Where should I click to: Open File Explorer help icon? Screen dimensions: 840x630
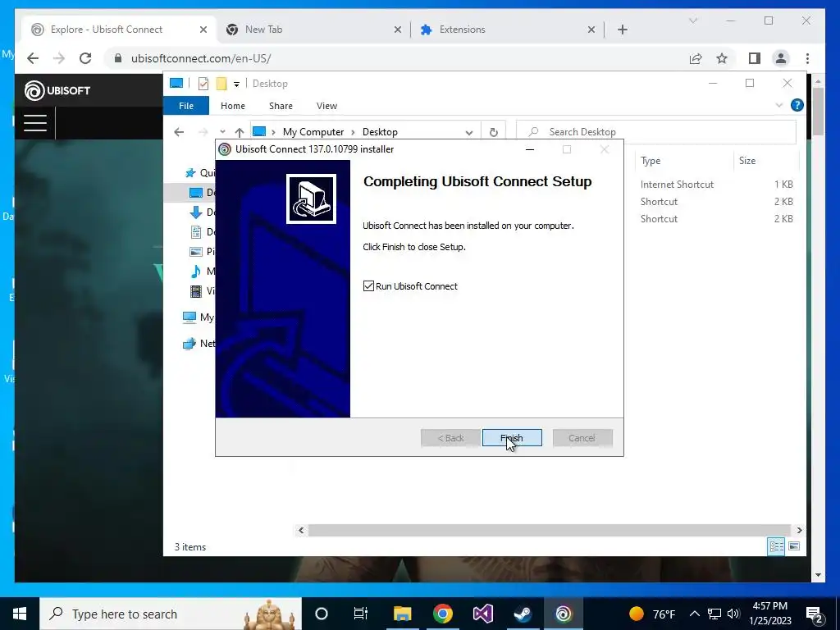797,105
